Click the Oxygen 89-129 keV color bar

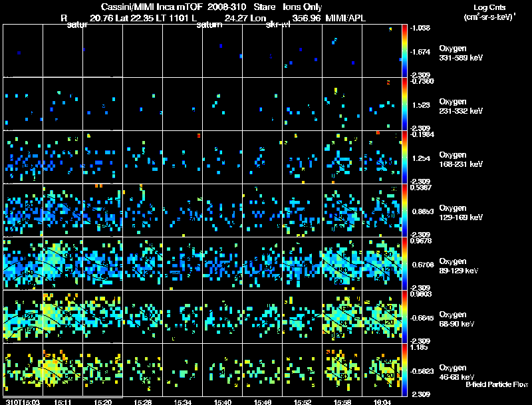[404, 263]
